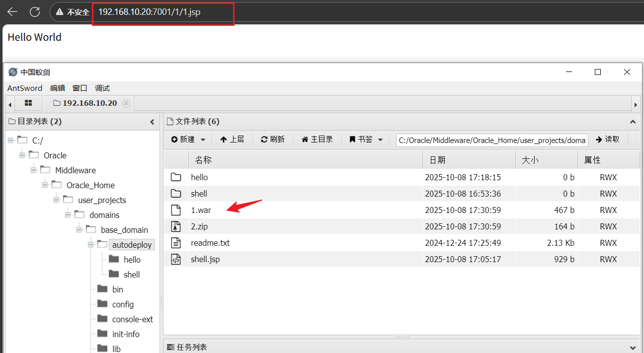
Task: Click the shell.jsp code file icon
Action: click(176, 259)
